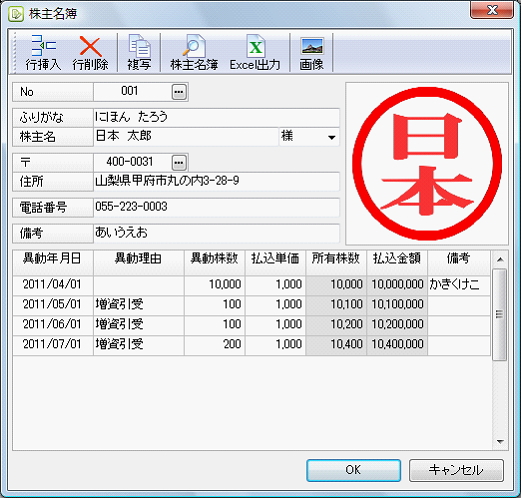Select the 2011/05/01 date cell

[53, 304]
